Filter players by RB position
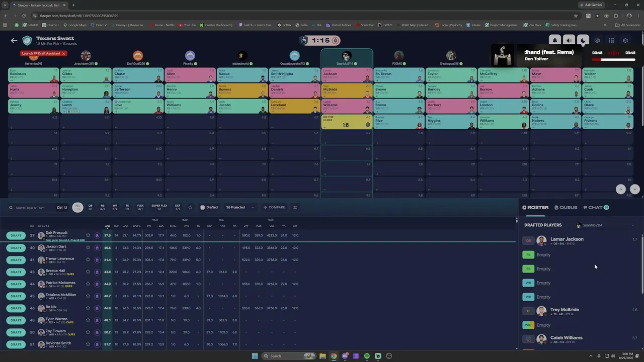Screen dimensions: 644x362 [103, 207]
